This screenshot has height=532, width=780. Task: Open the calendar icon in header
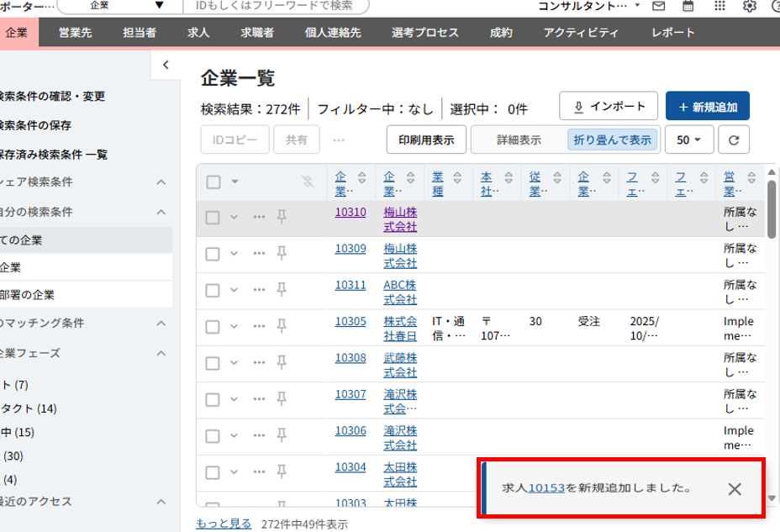(688, 7)
